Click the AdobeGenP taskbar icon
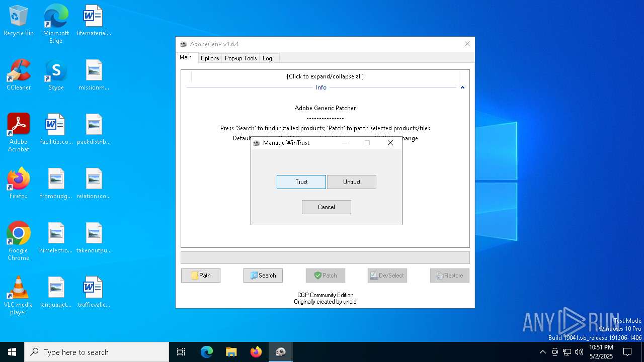 click(x=281, y=352)
